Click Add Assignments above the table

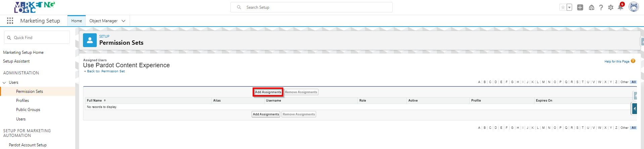point(268,92)
